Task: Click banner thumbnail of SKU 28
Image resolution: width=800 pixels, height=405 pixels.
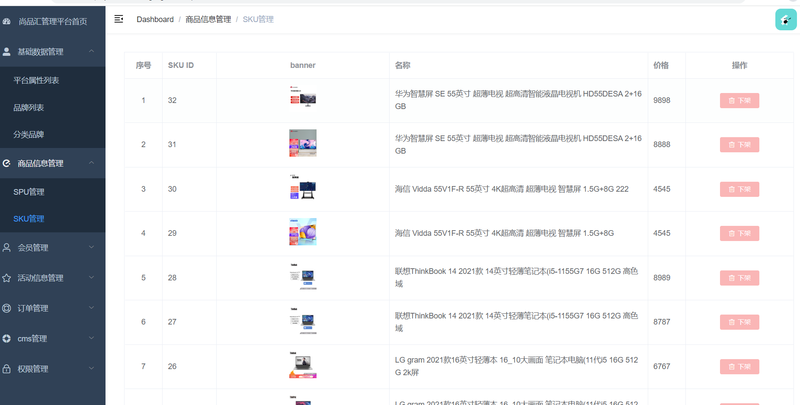Action: 303,276
